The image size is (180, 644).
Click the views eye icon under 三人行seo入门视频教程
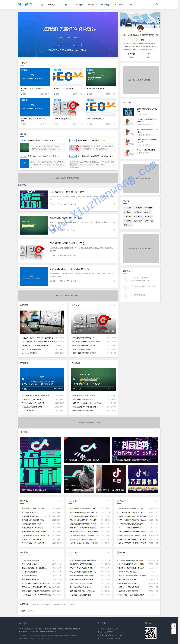54,94
